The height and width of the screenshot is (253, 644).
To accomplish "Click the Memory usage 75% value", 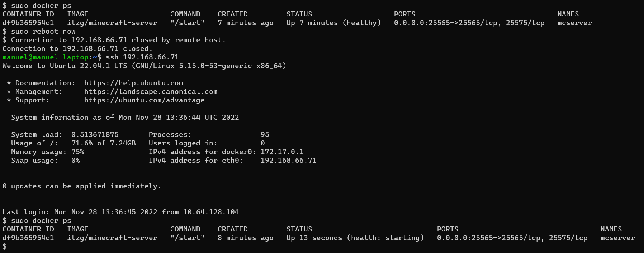I will pos(77,152).
